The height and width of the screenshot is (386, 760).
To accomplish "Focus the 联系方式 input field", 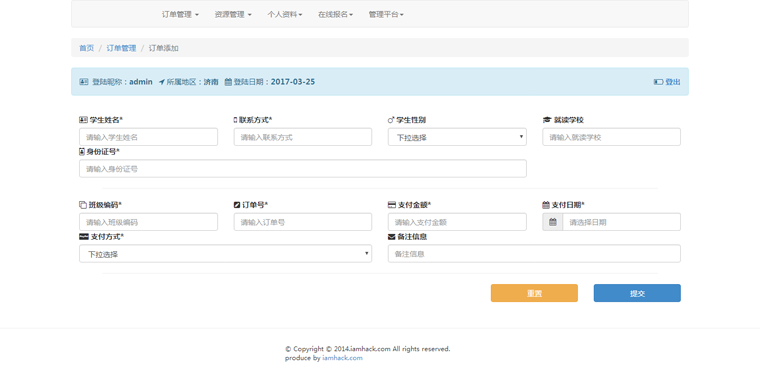I will pyautogui.click(x=303, y=137).
